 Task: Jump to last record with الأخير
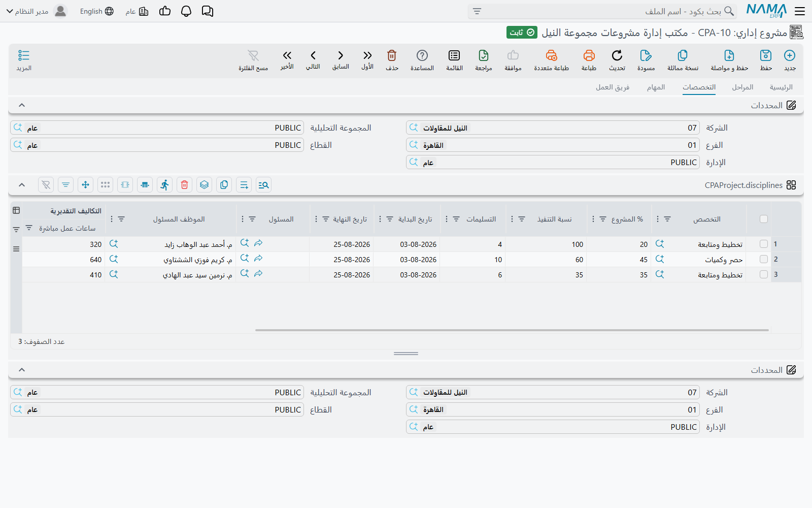287,60
